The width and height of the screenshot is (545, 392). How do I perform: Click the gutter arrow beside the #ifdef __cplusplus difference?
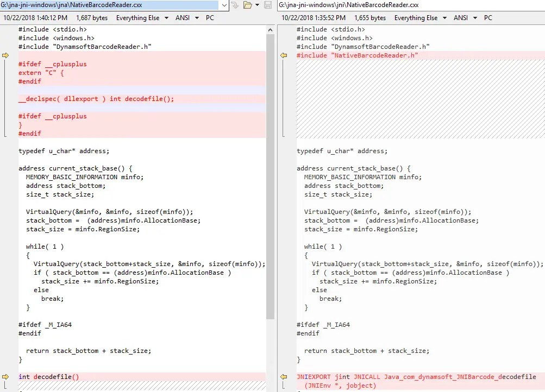click(x=5, y=55)
